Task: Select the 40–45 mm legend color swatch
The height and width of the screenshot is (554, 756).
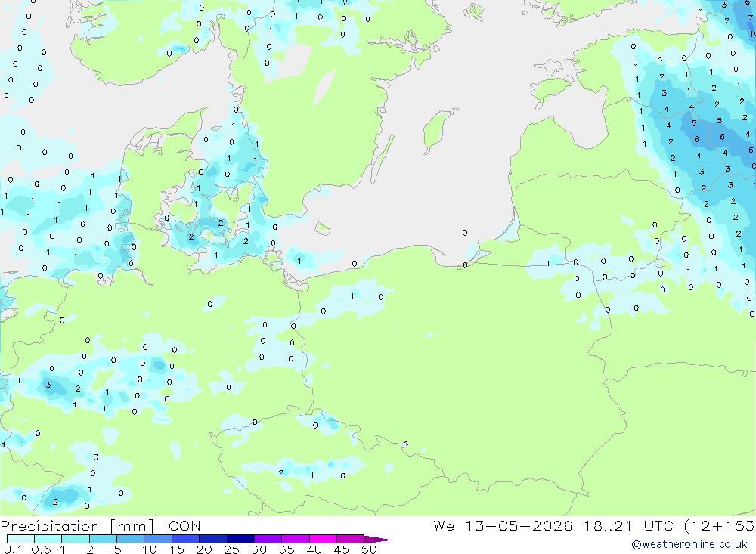Action: tap(323, 539)
